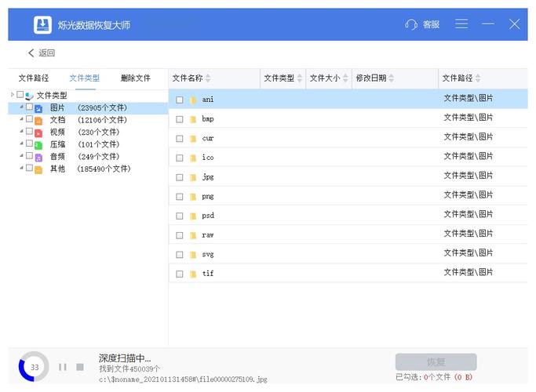
Task: Click the tif folder icon
Action: pyautogui.click(x=193, y=274)
